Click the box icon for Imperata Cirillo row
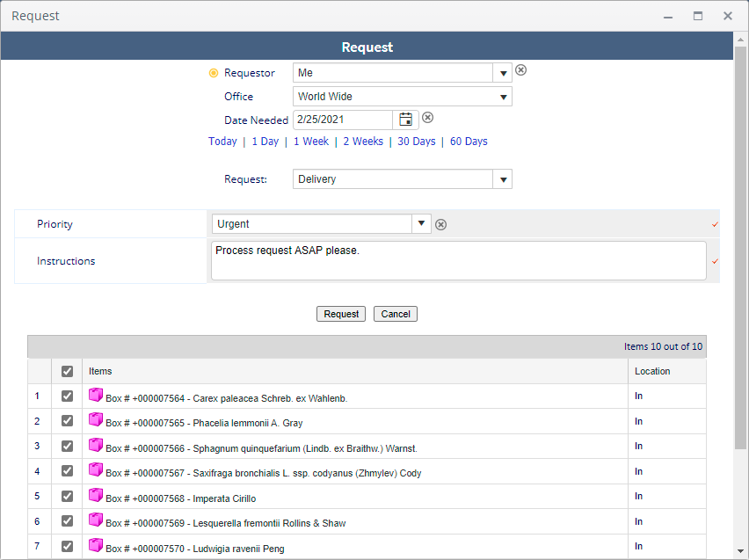Image resolution: width=749 pixels, height=560 pixels. coord(96,495)
